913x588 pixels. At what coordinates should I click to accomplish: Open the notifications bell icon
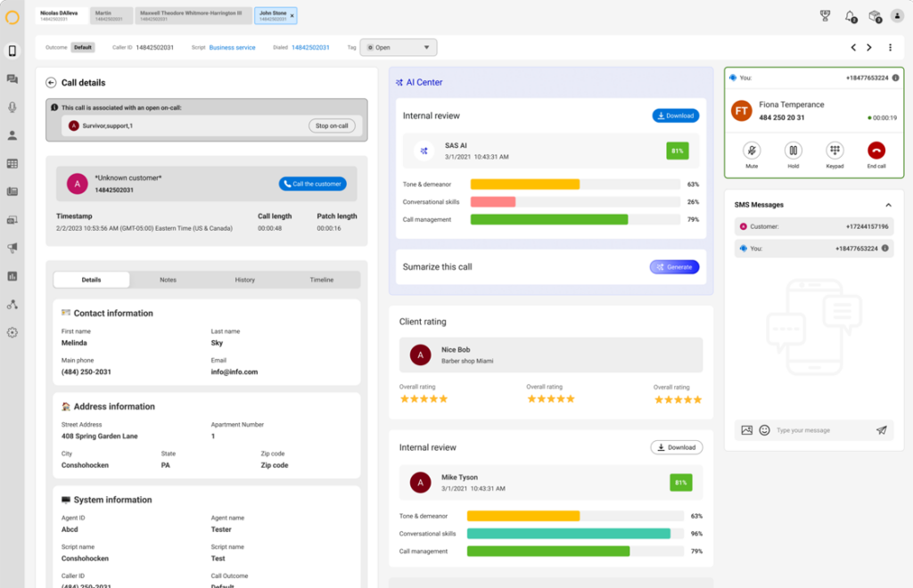(x=850, y=16)
